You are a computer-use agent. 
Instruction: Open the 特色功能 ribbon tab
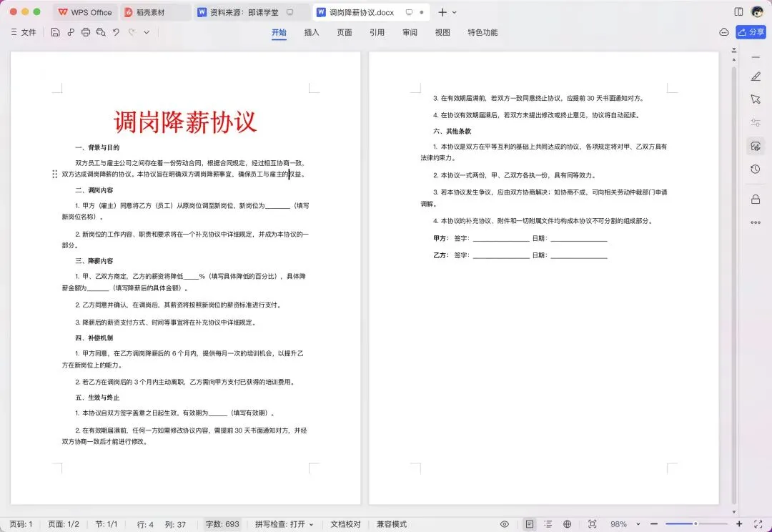click(482, 32)
